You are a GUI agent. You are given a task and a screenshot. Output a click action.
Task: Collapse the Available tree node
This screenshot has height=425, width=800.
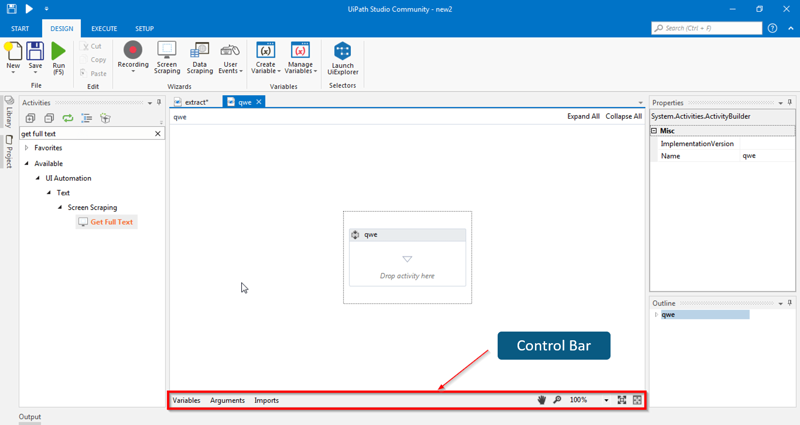(27, 164)
